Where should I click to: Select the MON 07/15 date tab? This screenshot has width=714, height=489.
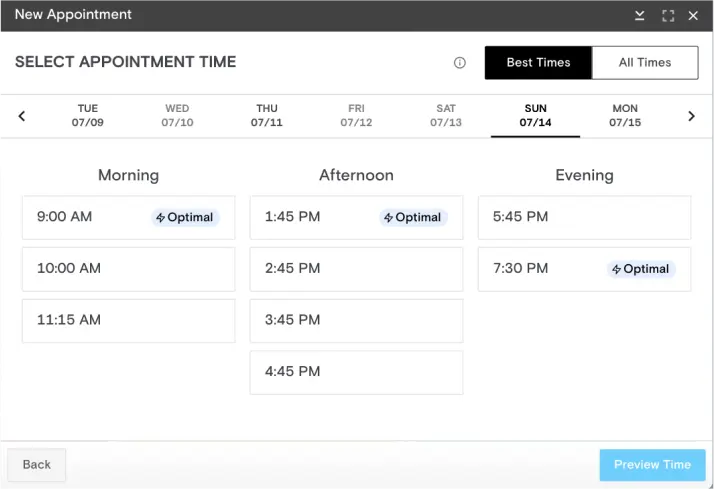coord(625,116)
